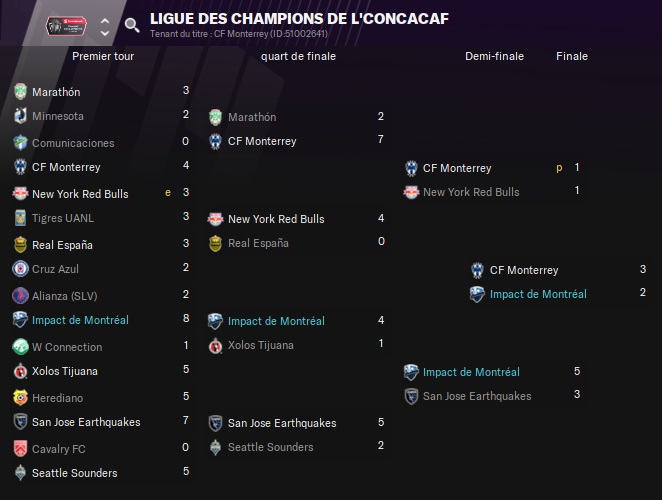Click W Connection club badge
The height and width of the screenshot is (500, 662).
pos(20,347)
